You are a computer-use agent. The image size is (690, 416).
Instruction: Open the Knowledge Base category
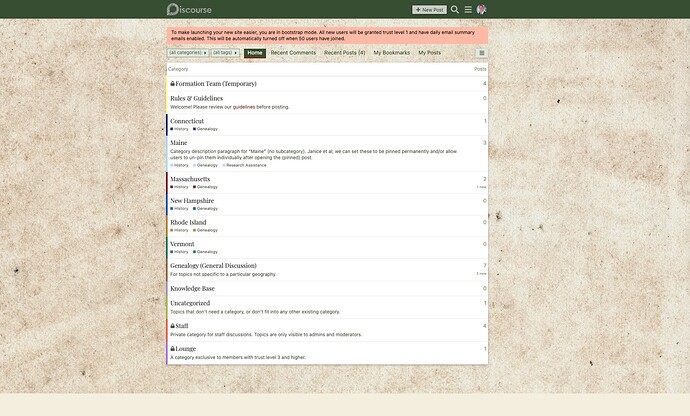tap(192, 289)
